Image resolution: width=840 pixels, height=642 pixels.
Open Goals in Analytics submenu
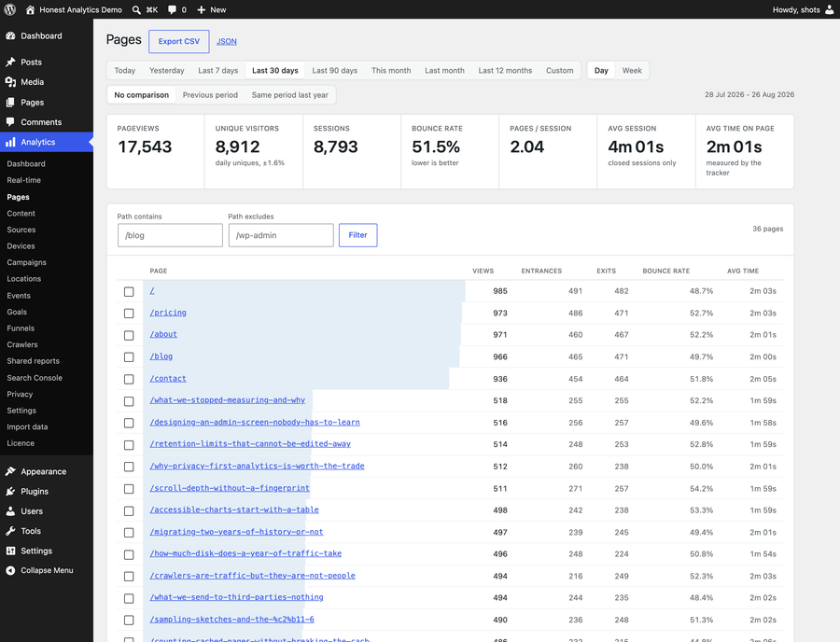coord(17,313)
